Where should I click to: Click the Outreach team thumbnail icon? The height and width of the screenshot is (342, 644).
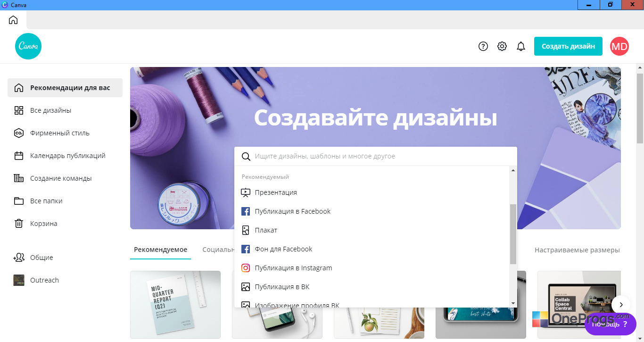pos(19,280)
